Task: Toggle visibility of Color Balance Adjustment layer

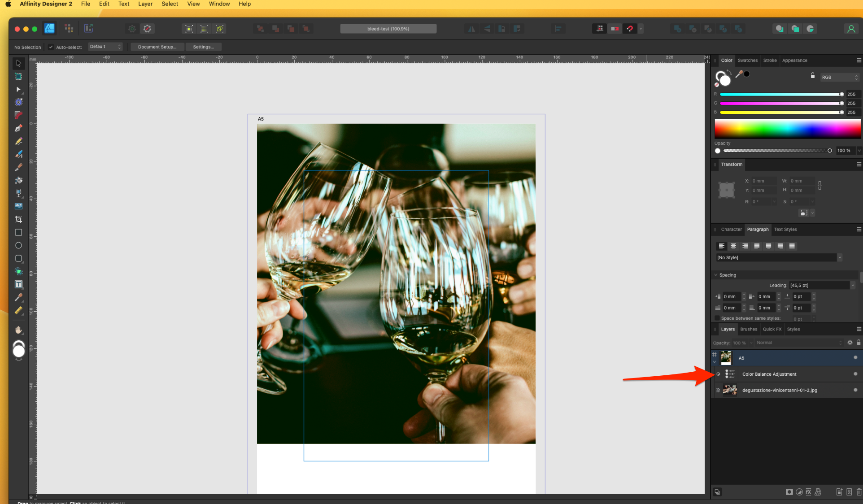Action: point(855,374)
